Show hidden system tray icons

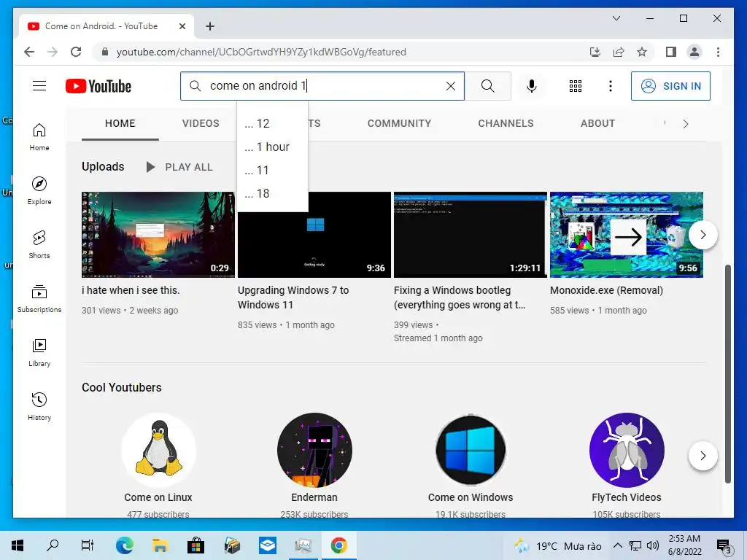click(x=617, y=545)
